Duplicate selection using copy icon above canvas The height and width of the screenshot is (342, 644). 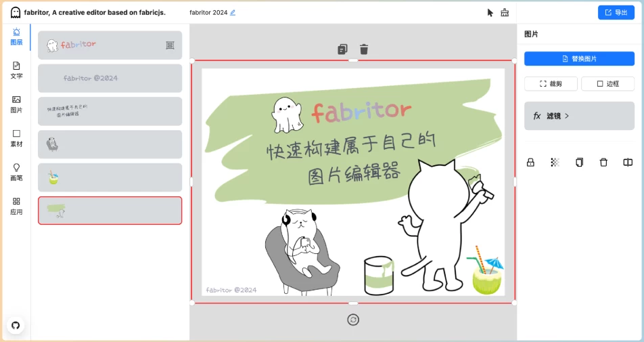pyautogui.click(x=342, y=49)
